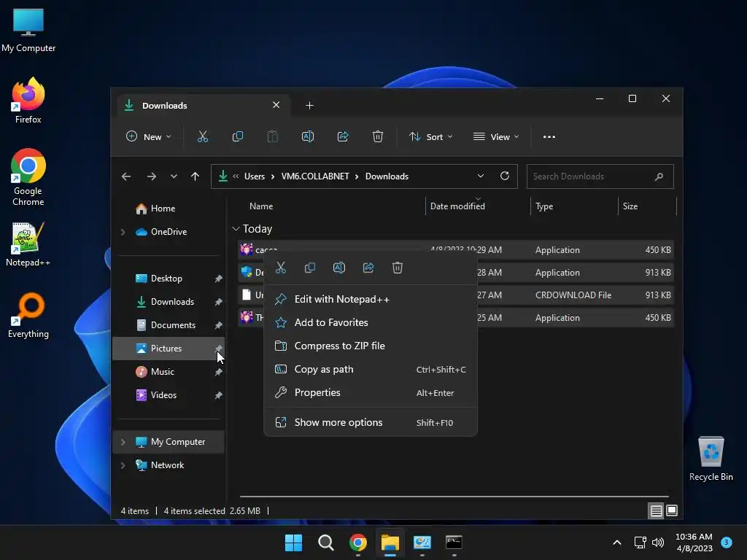The width and height of the screenshot is (747, 560).
Task: Open the Windows Start button
Action: pyautogui.click(x=293, y=542)
